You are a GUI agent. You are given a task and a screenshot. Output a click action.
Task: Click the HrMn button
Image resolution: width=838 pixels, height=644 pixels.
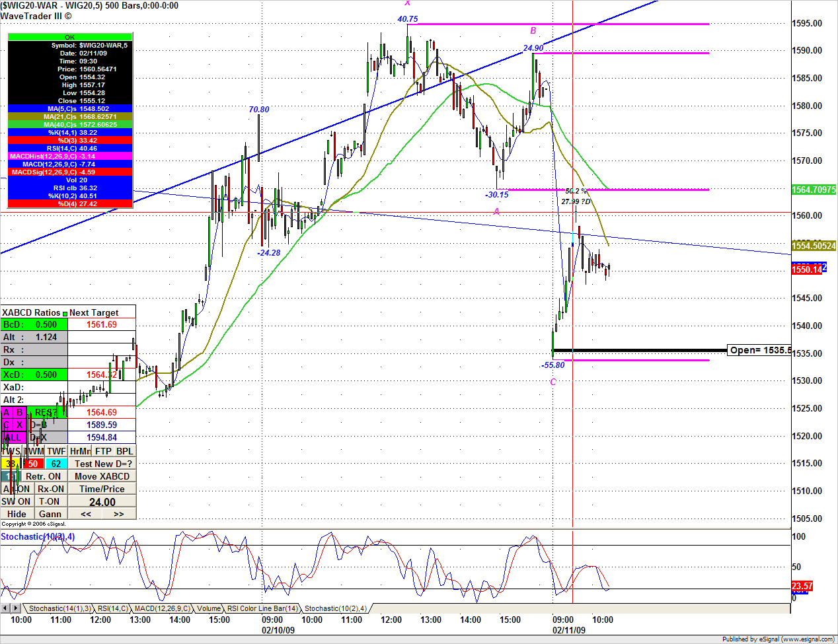pos(80,451)
